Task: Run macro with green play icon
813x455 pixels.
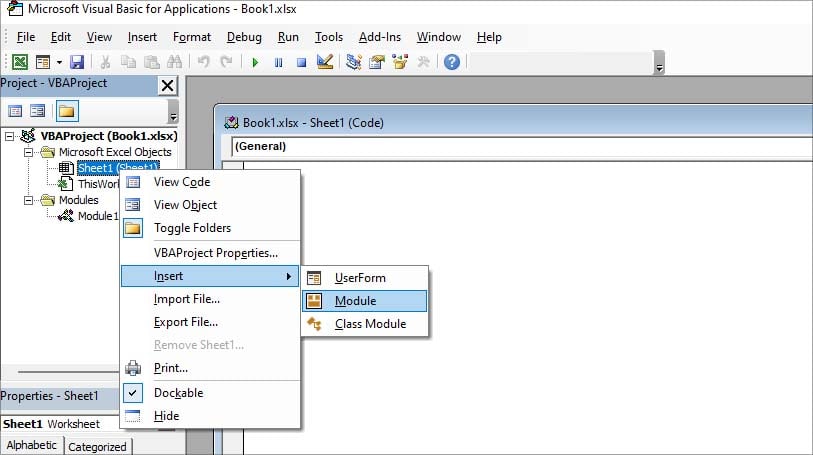Action: pyautogui.click(x=255, y=63)
